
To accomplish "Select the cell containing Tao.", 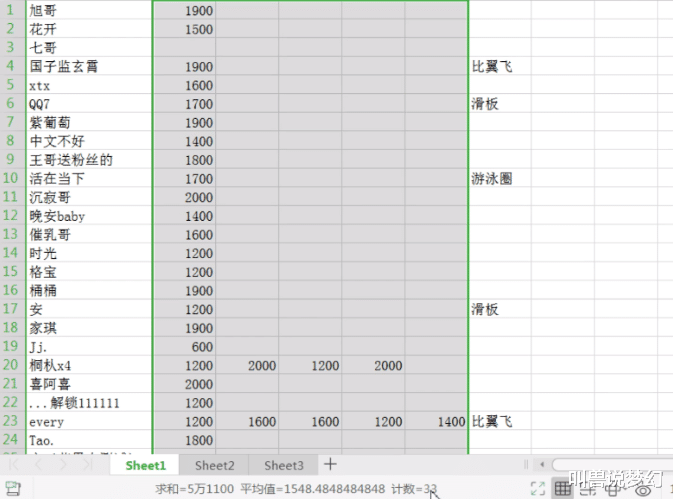I will 89,440.
